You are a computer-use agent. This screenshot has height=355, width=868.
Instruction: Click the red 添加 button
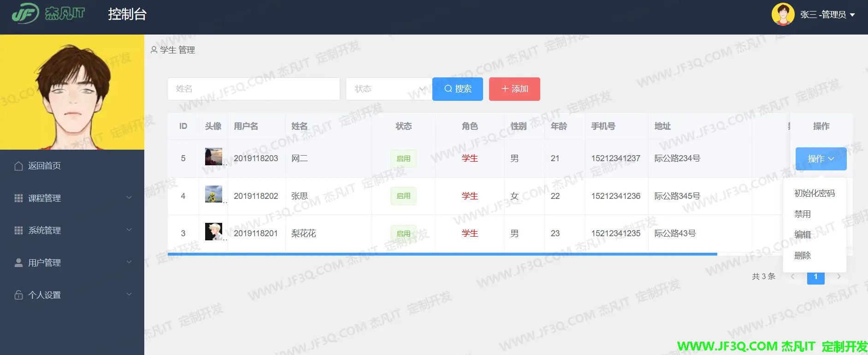(514, 89)
